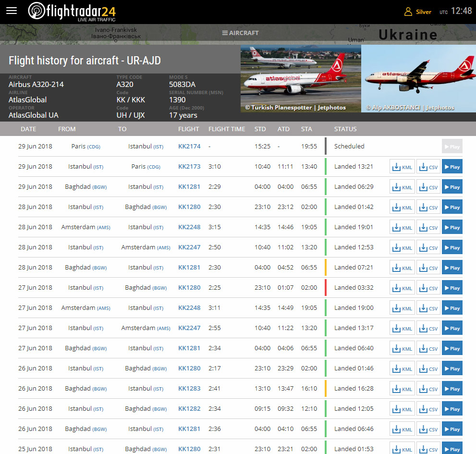
Task: Click the STATUS column header
Action: pos(345,129)
